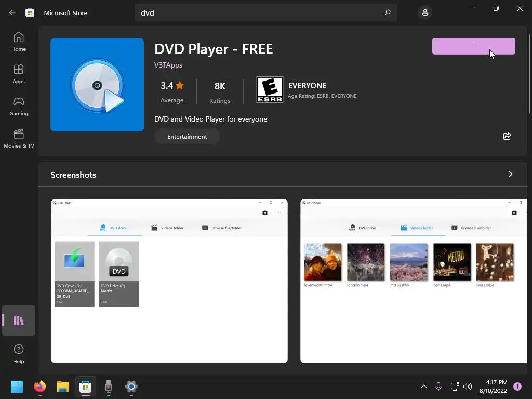Open volume control in system tray
Image resolution: width=532 pixels, height=399 pixels.
pyautogui.click(x=468, y=387)
